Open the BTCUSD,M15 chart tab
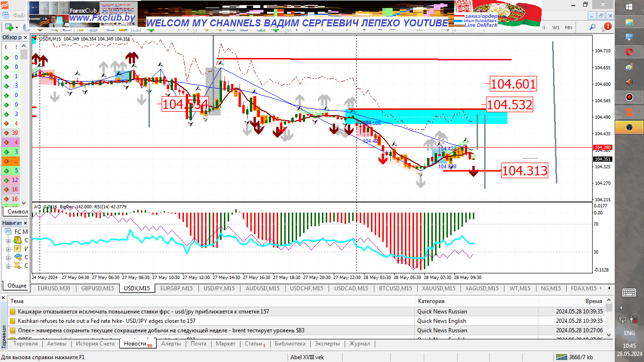This screenshot has height=362, width=644. tap(396, 288)
